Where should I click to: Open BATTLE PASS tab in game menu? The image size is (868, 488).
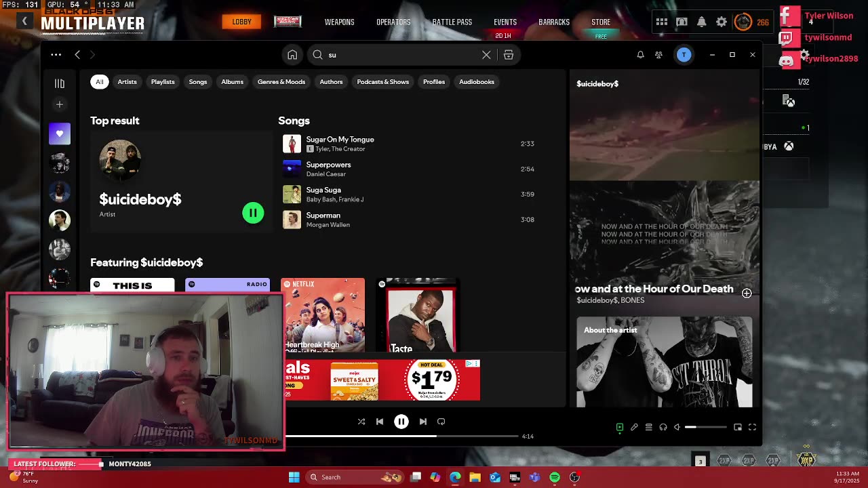tap(452, 22)
